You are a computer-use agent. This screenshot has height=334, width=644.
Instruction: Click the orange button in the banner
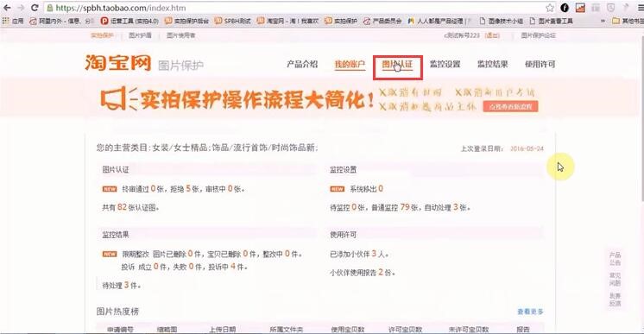pyautogui.click(x=510, y=107)
